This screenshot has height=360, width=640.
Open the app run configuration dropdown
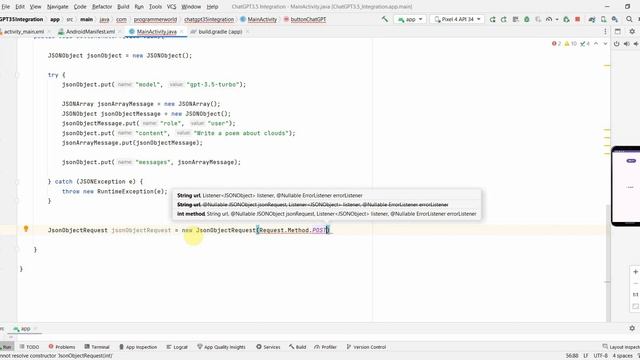[x=410, y=19]
